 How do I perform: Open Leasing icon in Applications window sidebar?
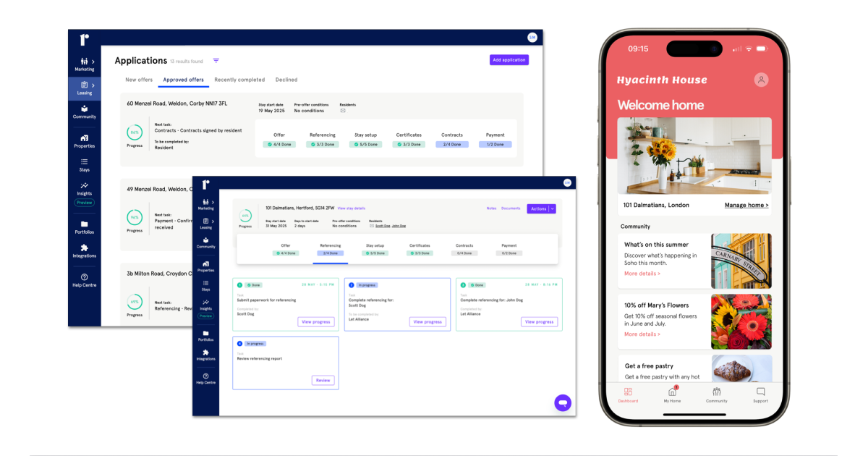click(83, 85)
